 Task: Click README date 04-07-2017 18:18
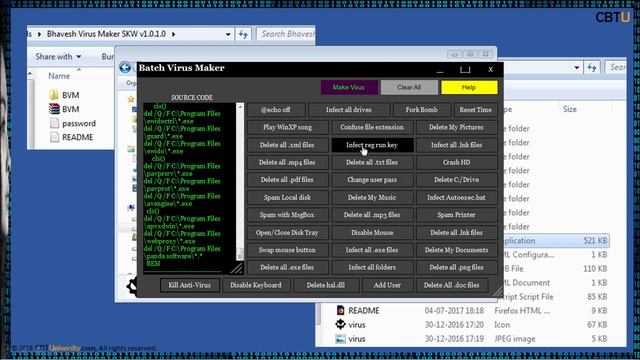point(454,311)
